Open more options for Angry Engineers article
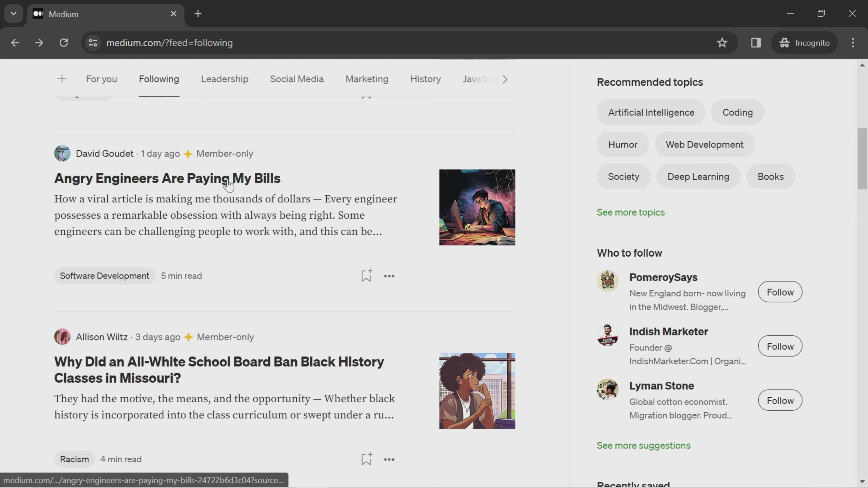The width and height of the screenshot is (868, 488). click(389, 276)
